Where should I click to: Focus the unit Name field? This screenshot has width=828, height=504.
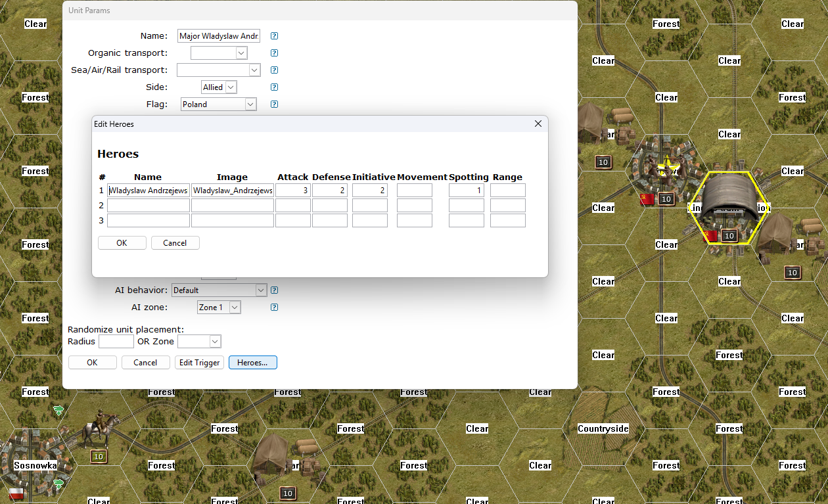click(219, 36)
